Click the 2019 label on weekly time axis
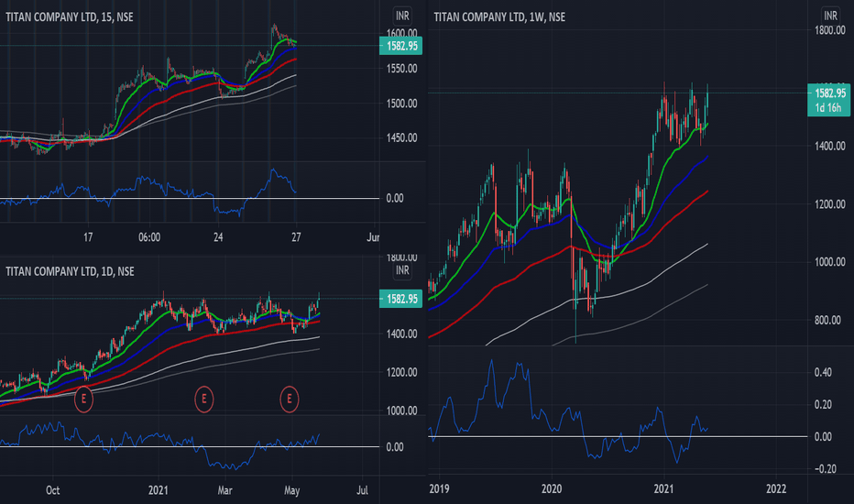Viewport: 854px width, 504px height. 440,488
